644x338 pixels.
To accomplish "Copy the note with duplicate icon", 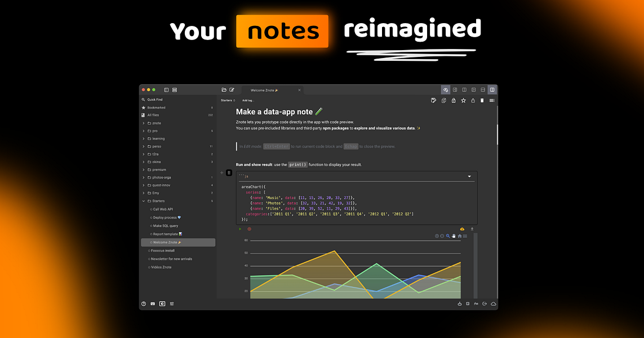I will tap(443, 101).
